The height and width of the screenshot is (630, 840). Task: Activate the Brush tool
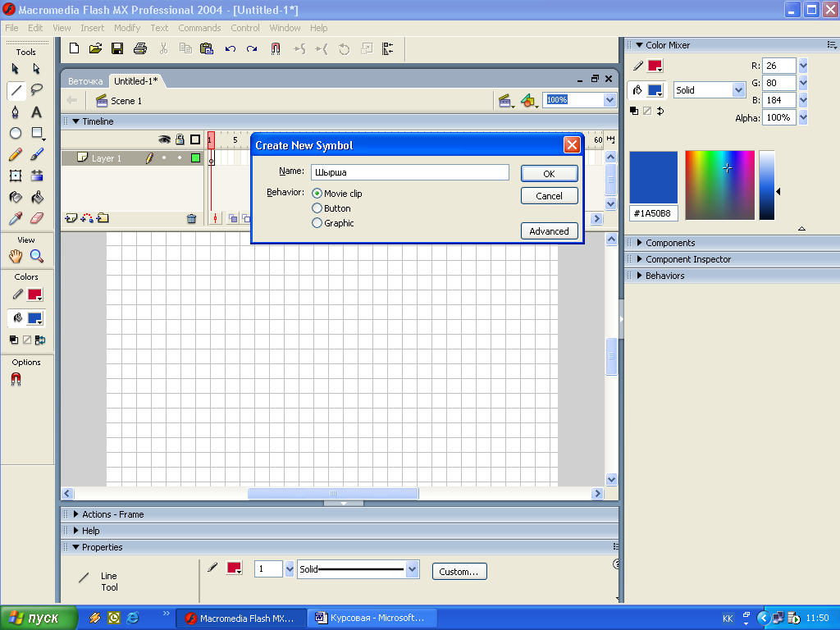[x=36, y=155]
